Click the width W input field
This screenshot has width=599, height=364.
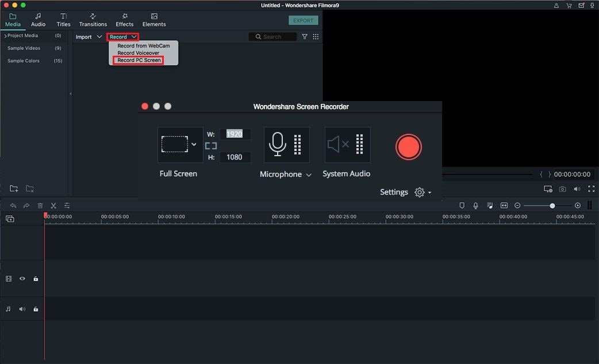(x=235, y=134)
